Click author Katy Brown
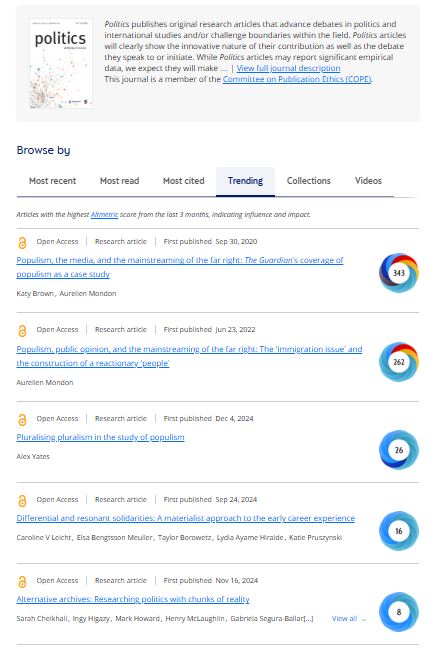 (35, 293)
